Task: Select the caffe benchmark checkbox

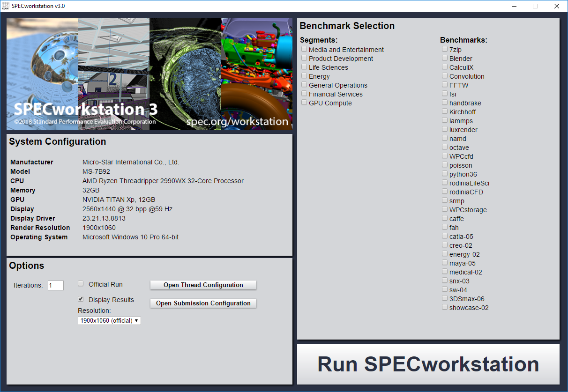Action: point(445,218)
